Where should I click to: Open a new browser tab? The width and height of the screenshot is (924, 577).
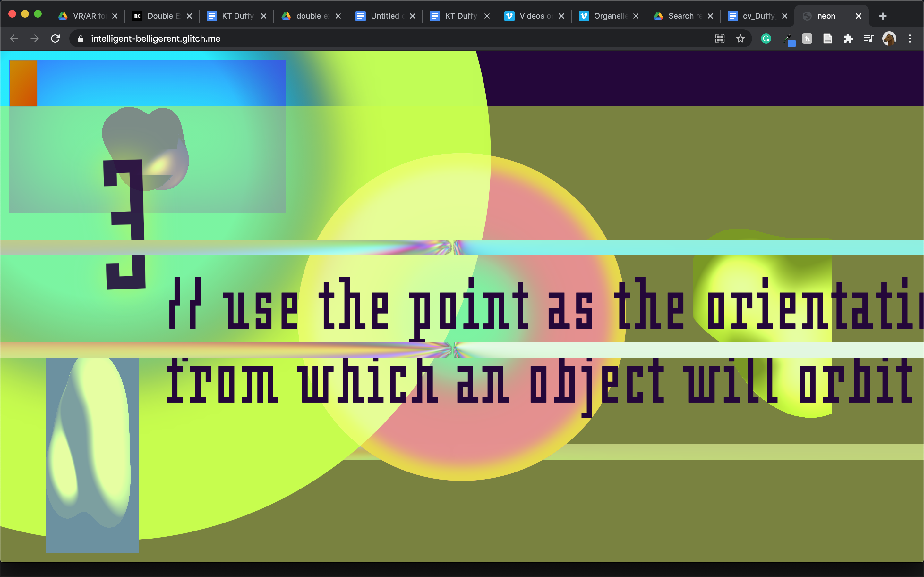tap(883, 16)
